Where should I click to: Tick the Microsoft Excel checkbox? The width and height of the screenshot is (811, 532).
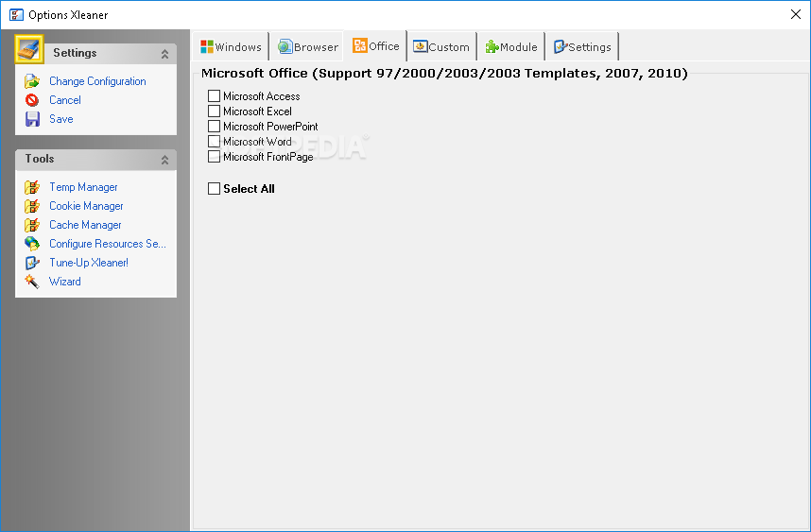point(215,112)
